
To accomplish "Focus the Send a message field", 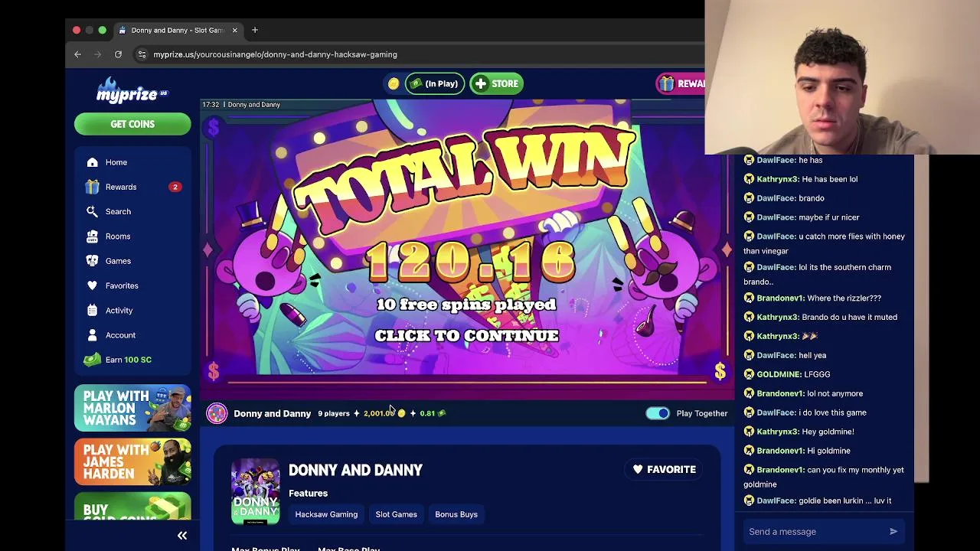I will click(814, 531).
